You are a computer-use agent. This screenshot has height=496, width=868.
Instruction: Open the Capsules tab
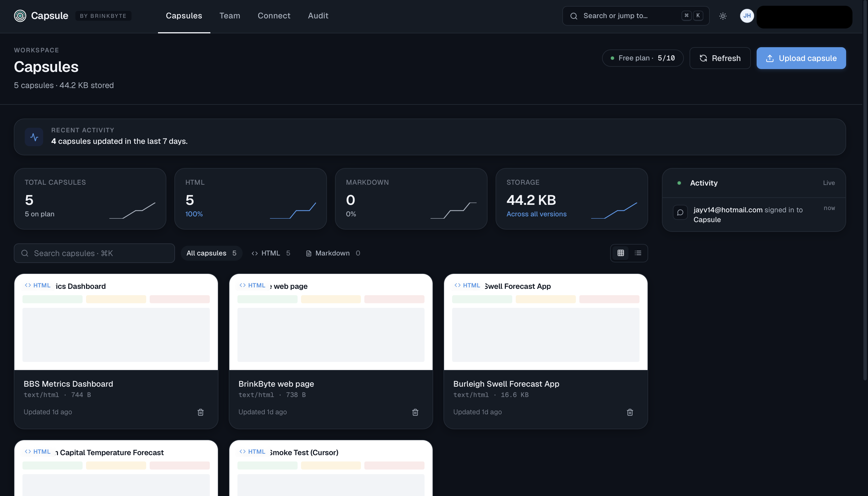tap(184, 16)
